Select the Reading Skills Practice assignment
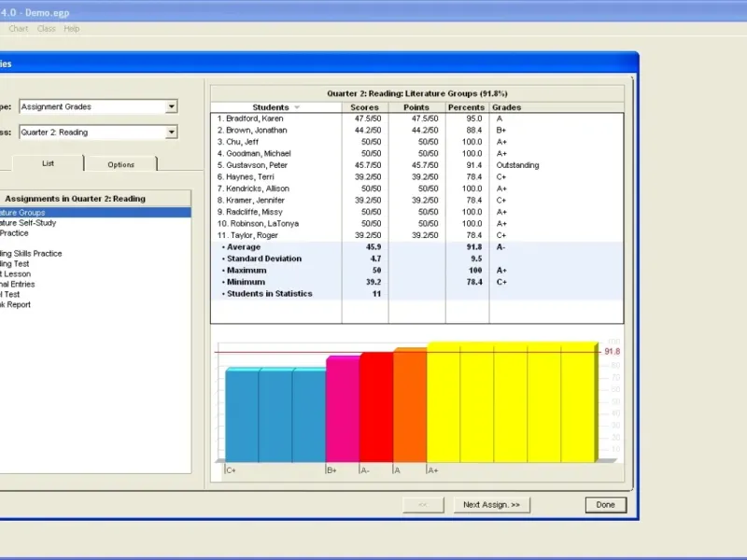 coord(31,253)
